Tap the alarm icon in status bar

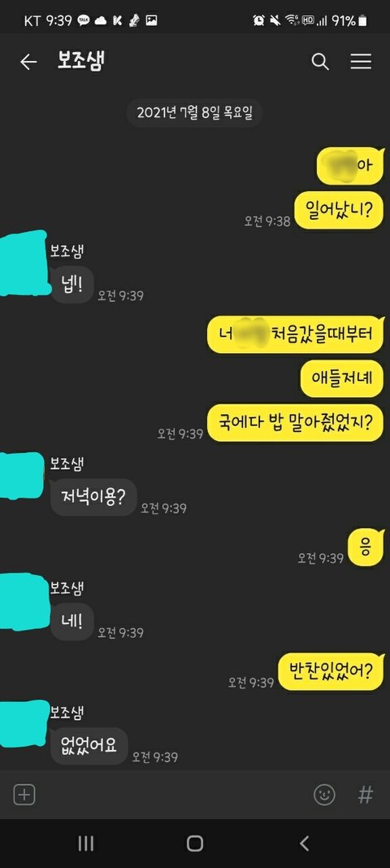(258, 21)
